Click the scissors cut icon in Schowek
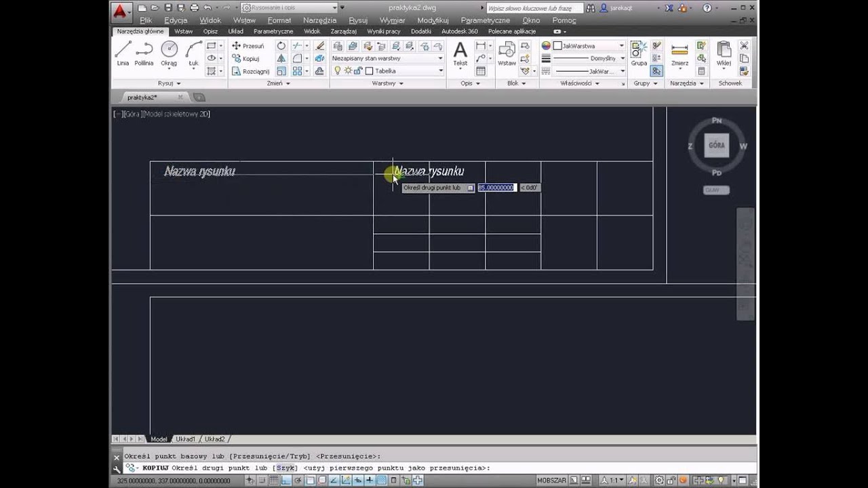Screen dimensions: 868x488 tap(743, 46)
